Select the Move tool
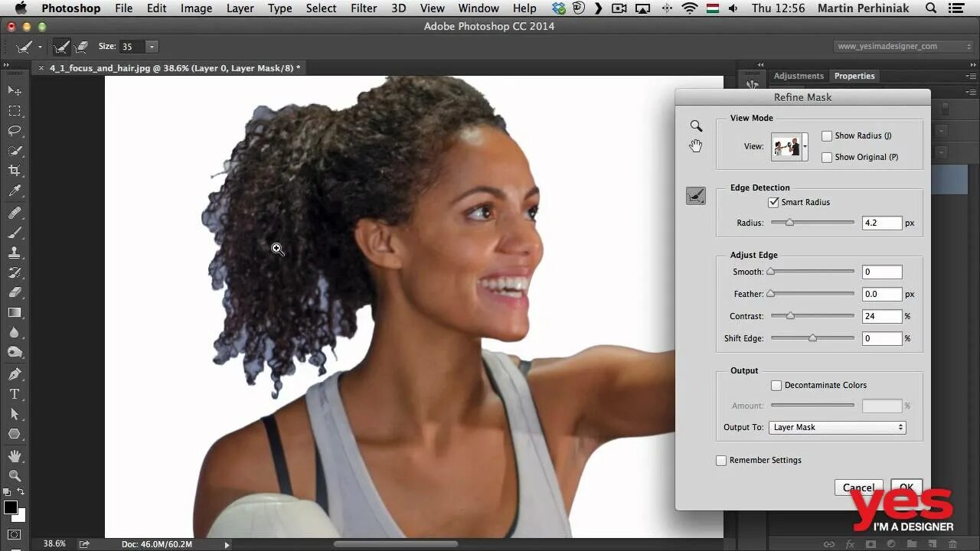Image resolution: width=980 pixels, height=551 pixels. [x=15, y=90]
